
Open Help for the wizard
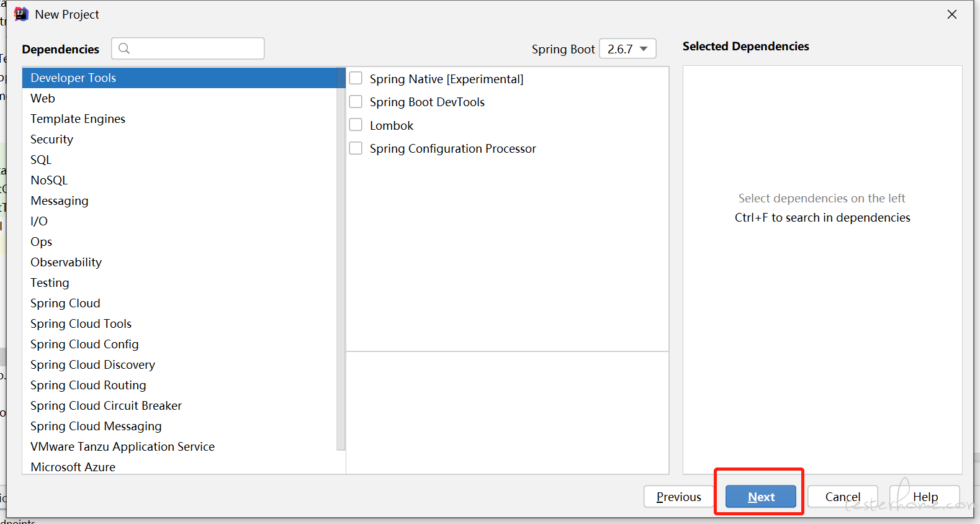[925, 497]
